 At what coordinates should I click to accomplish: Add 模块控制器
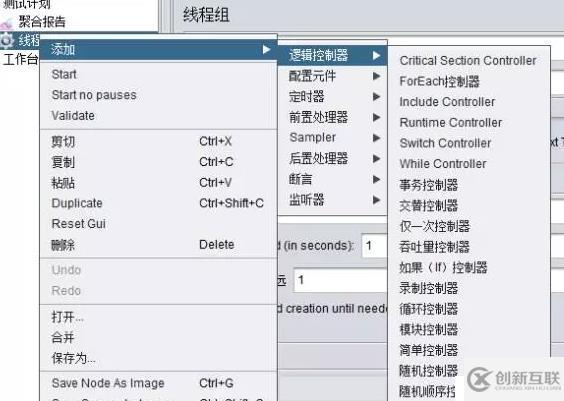469,329
